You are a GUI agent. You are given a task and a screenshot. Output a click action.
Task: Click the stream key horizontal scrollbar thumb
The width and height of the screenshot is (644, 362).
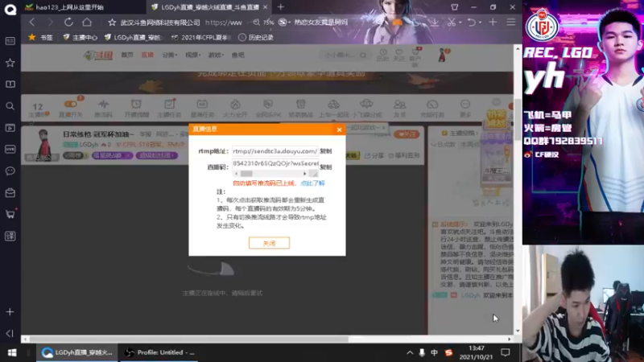pos(246,174)
